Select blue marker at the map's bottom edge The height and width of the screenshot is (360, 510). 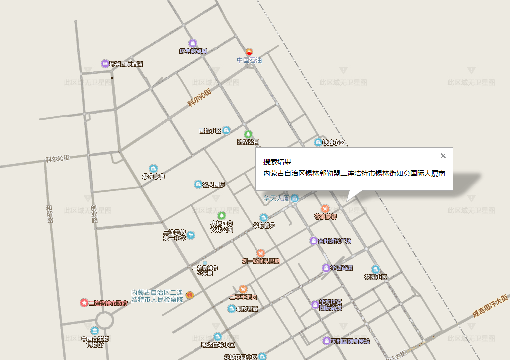point(263,356)
